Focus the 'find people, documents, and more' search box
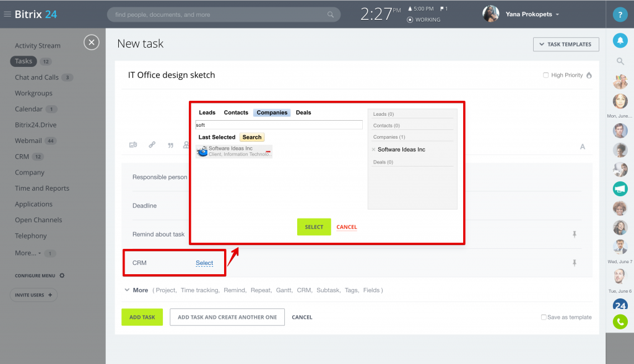The width and height of the screenshot is (634, 364). click(224, 15)
